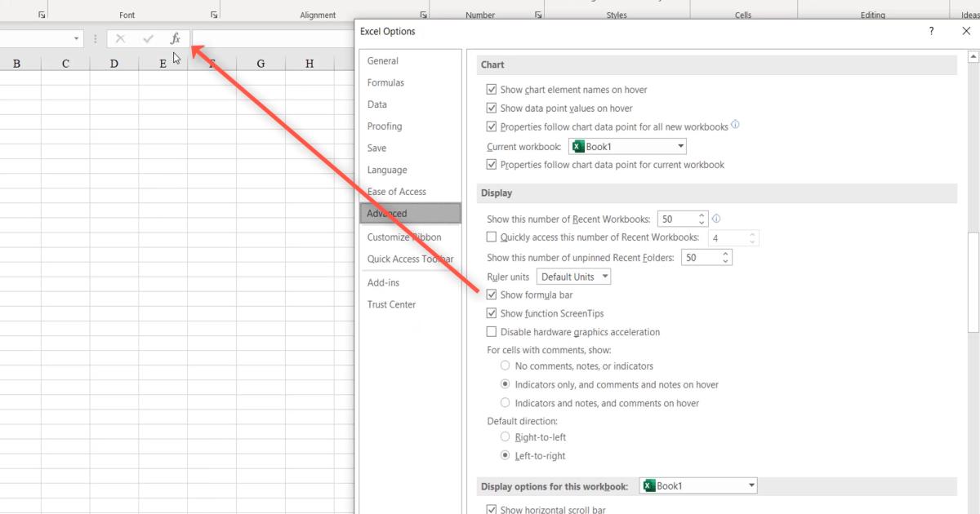The height and width of the screenshot is (514, 980).
Task: Open the Current workbook dropdown
Action: [682, 146]
